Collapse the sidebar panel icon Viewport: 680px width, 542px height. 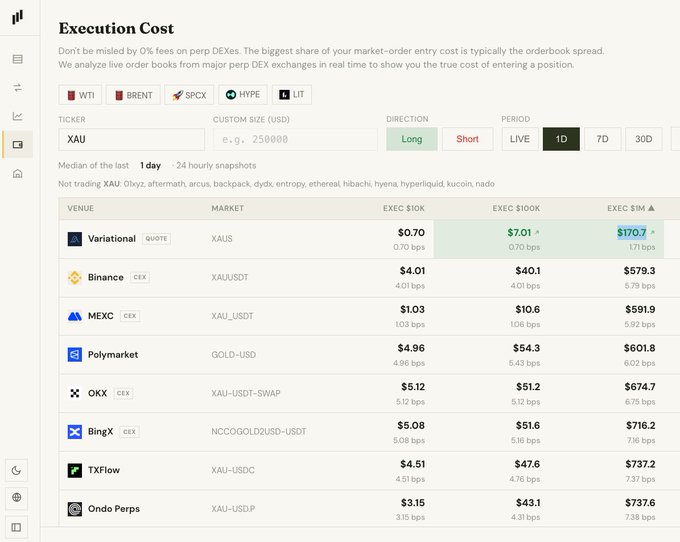click(16, 527)
